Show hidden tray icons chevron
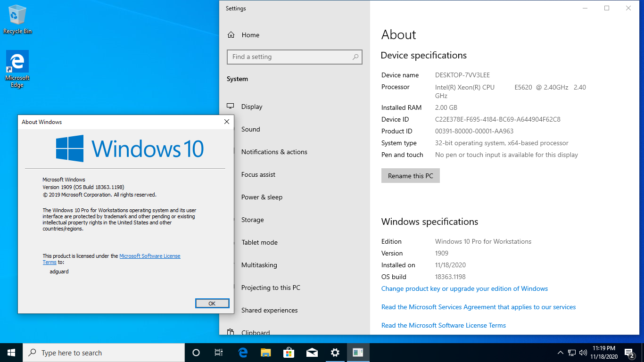The image size is (644, 362). pos(560,353)
